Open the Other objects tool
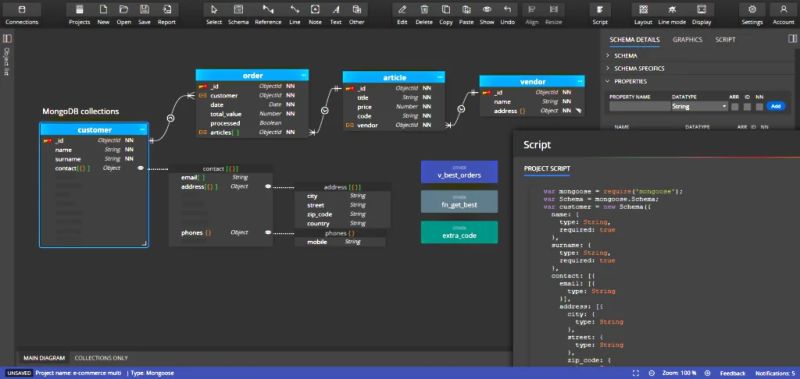 click(x=357, y=14)
